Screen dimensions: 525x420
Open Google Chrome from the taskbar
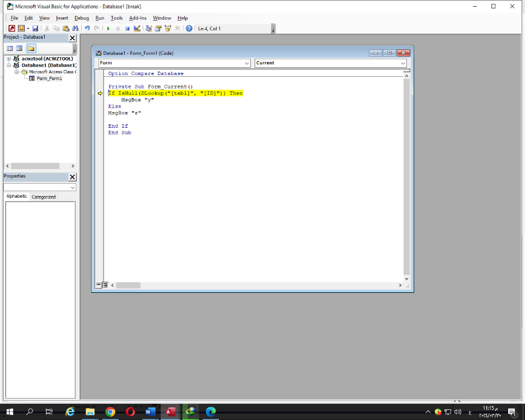click(x=110, y=412)
